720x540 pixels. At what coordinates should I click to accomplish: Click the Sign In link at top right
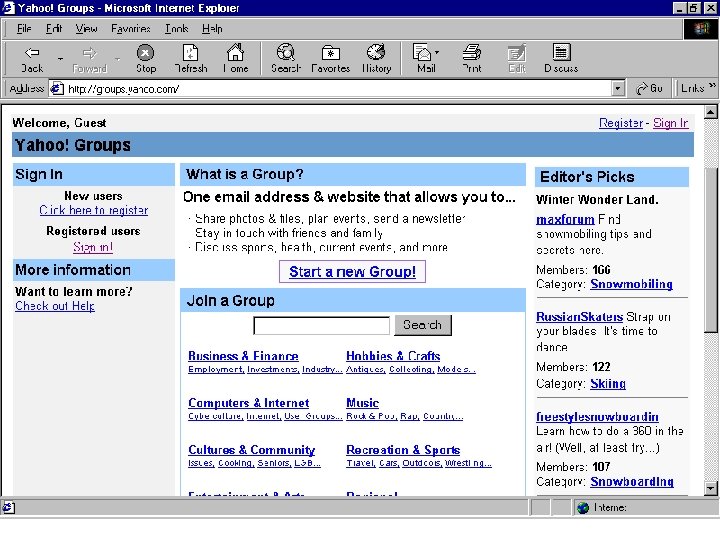pyautogui.click(x=670, y=123)
